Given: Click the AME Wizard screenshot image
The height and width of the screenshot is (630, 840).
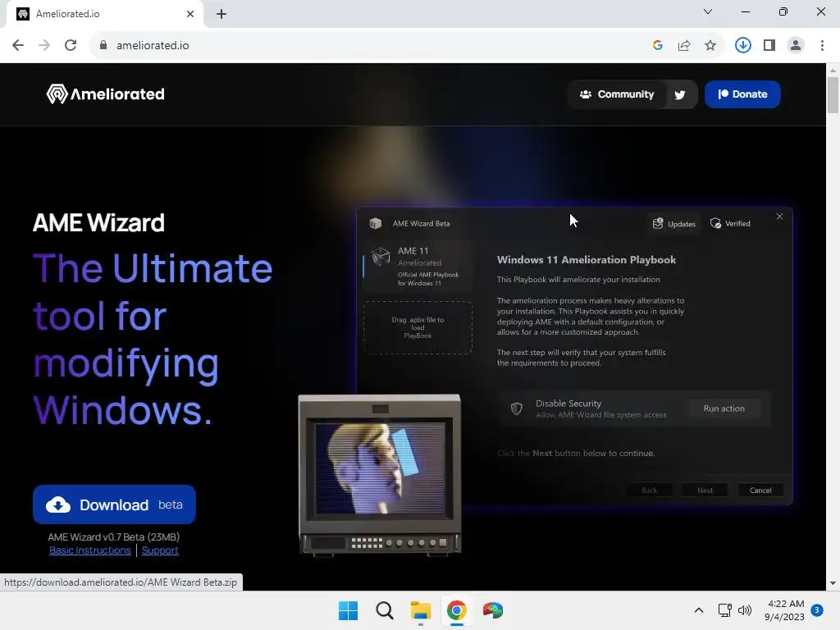Looking at the screenshot, I should tap(574, 356).
